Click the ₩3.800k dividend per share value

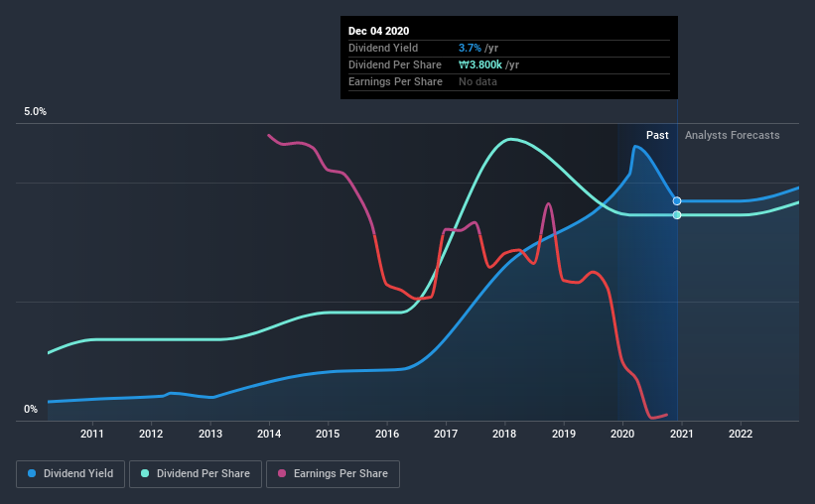pos(480,64)
